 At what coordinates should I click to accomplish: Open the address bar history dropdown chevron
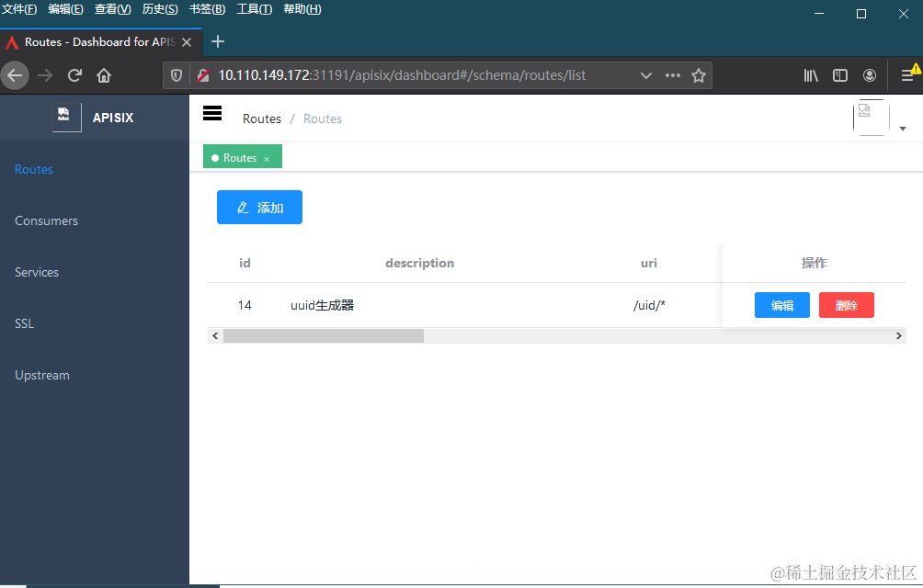point(645,75)
